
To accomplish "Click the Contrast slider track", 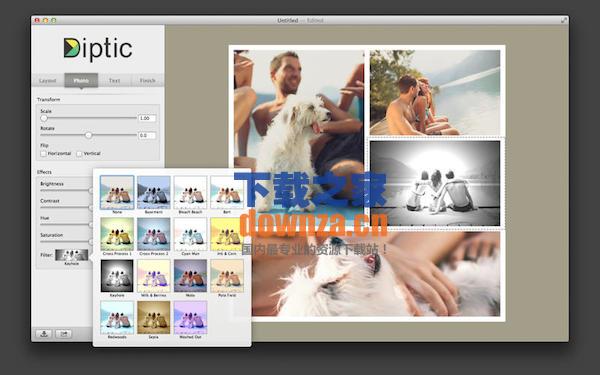I will click(x=66, y=207).
